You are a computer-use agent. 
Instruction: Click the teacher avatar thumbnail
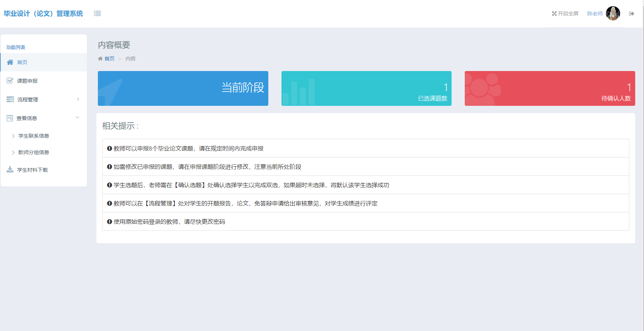612,13
